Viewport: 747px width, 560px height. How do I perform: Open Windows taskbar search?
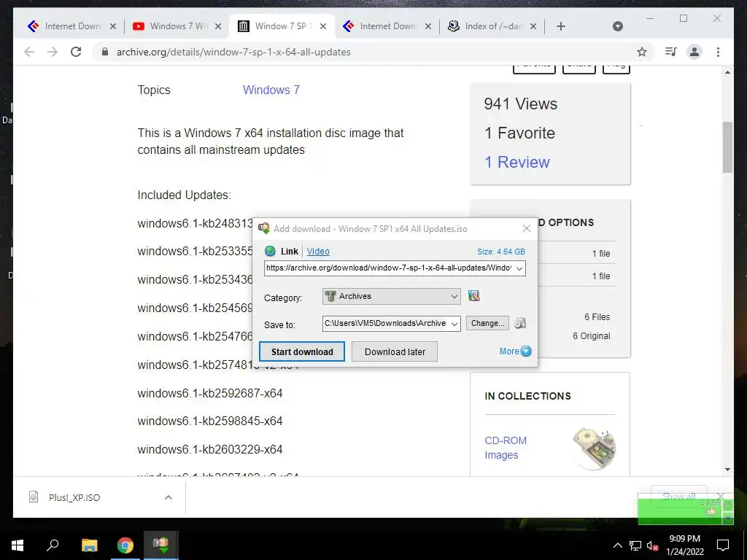click(53, 545)
